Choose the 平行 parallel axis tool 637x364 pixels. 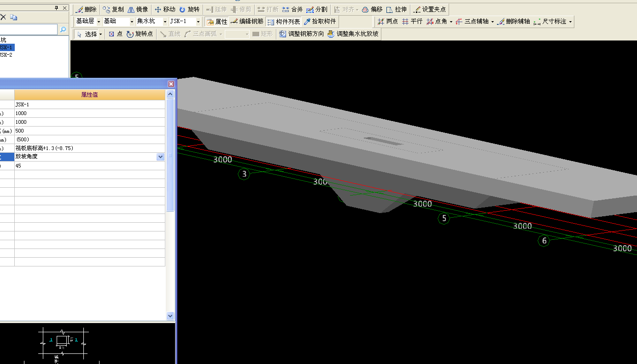click(x=412, y=22)
